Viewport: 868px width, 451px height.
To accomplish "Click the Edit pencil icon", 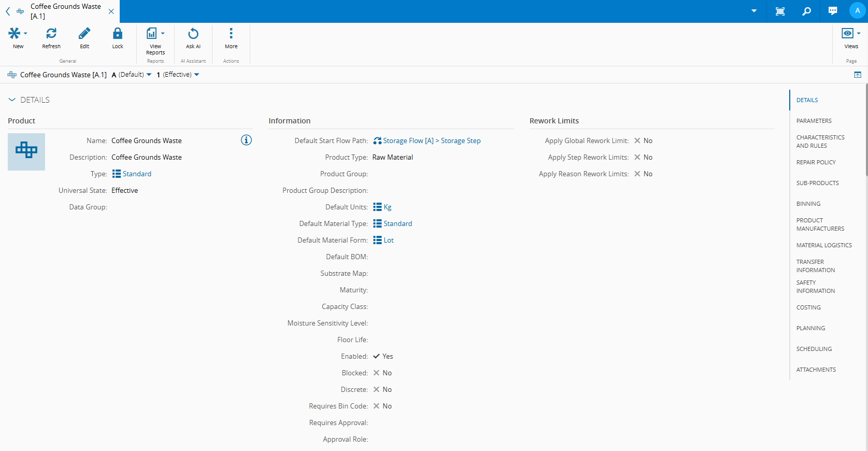I will (84, 34).
